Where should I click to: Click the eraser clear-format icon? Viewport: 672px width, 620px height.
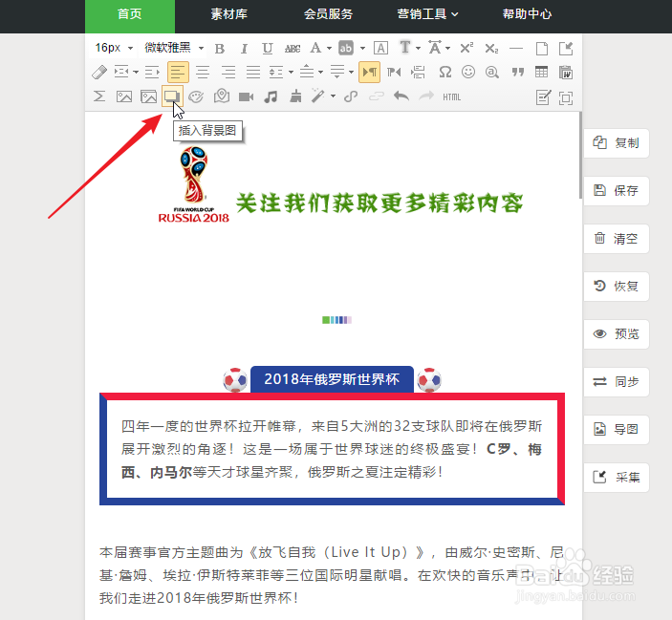99,72
